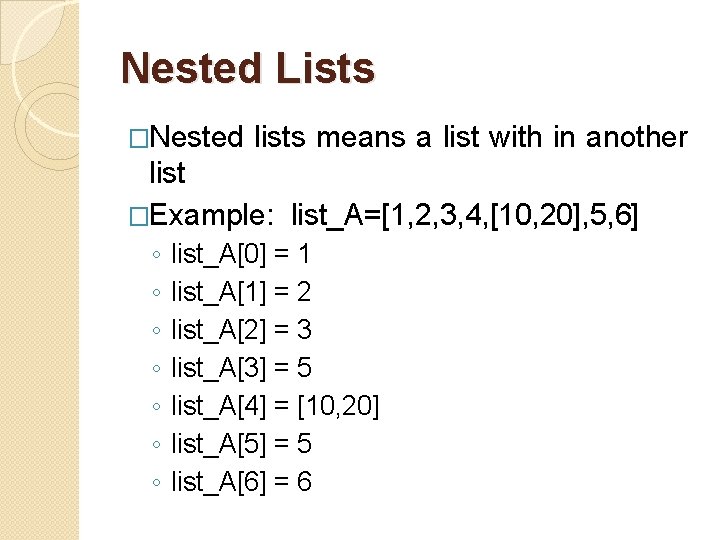
Task: Click the square bullet before 'Nested lists means'
Action: 139,139
